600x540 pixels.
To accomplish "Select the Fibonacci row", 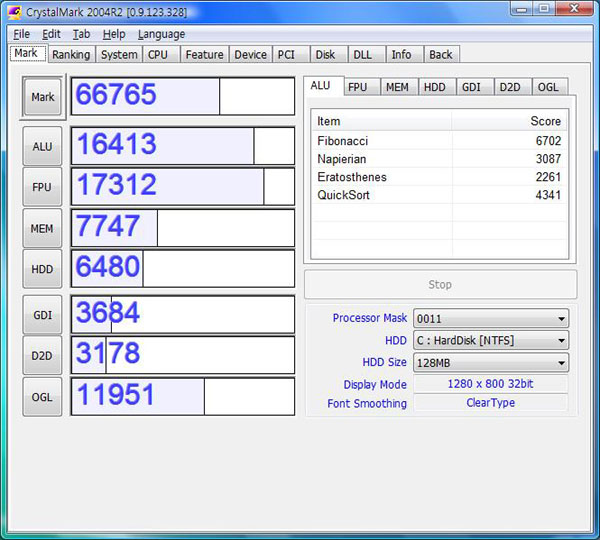I will pyautogui.click(x=439, y=141).
